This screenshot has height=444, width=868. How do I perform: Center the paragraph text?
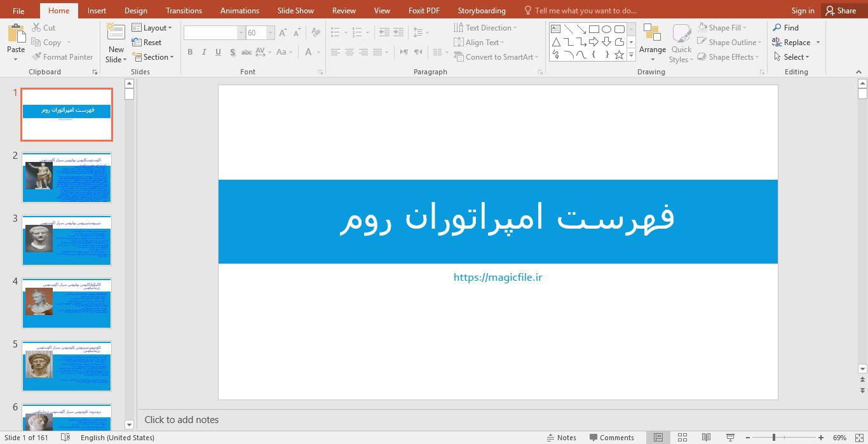click(349, 52)
